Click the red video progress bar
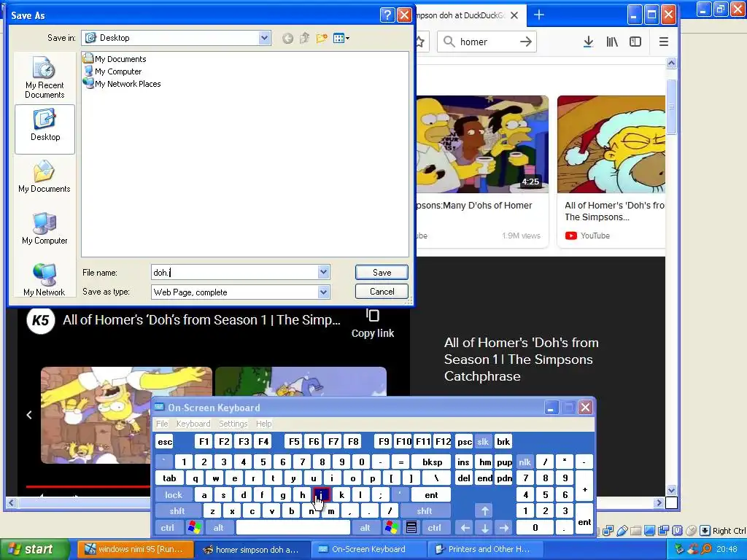 (x=88, y=486)
